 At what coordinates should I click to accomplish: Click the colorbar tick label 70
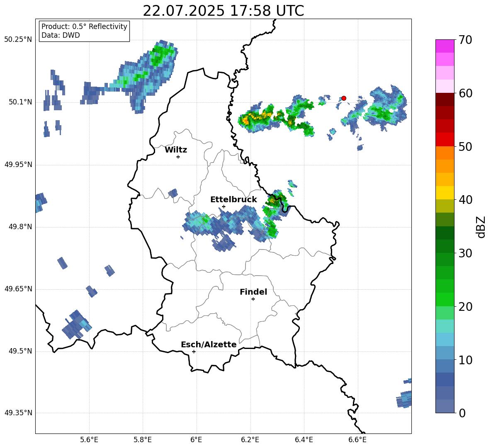(465, 40)
